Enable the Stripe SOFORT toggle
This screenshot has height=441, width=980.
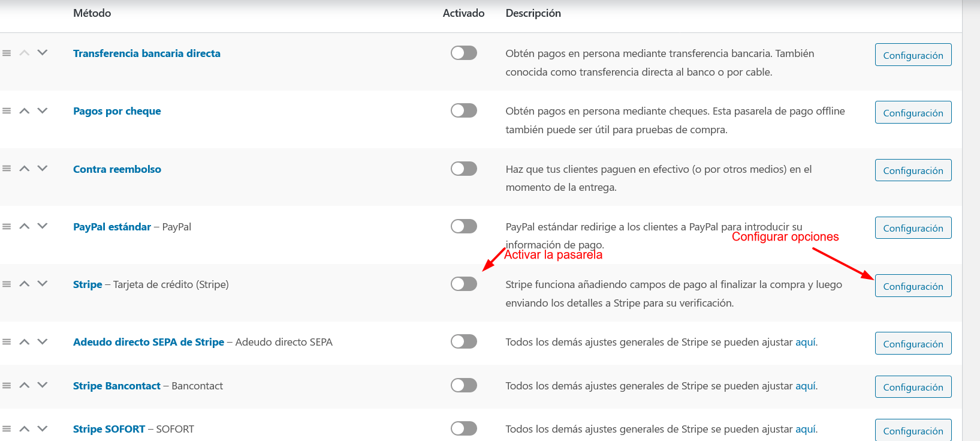click(464, 428)
